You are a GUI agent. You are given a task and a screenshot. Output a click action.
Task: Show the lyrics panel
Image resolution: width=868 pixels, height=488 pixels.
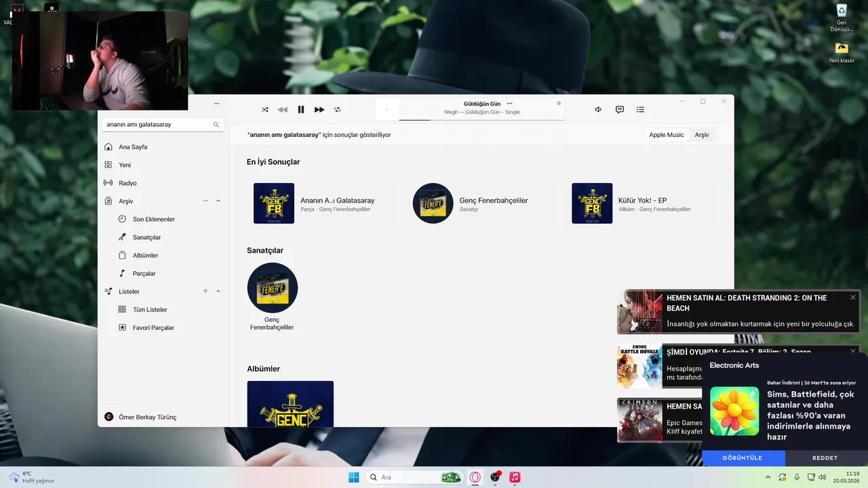[x=620, y=109]
